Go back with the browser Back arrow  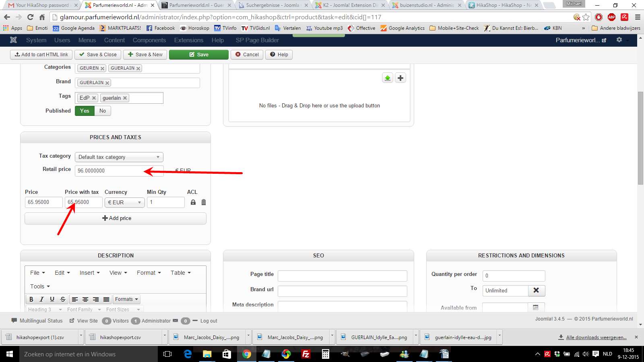tap(7, 17)
